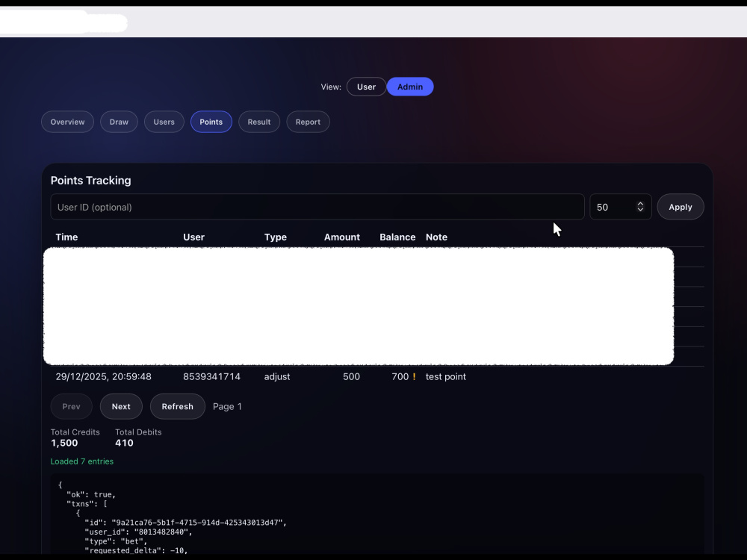Click the Points Tracking heading
The image size is (747, 560).
coord(90,181)
